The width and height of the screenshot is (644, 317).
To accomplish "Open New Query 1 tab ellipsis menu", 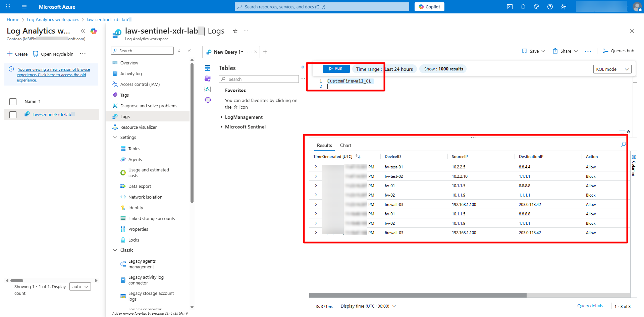I will (x=249, y=52).
